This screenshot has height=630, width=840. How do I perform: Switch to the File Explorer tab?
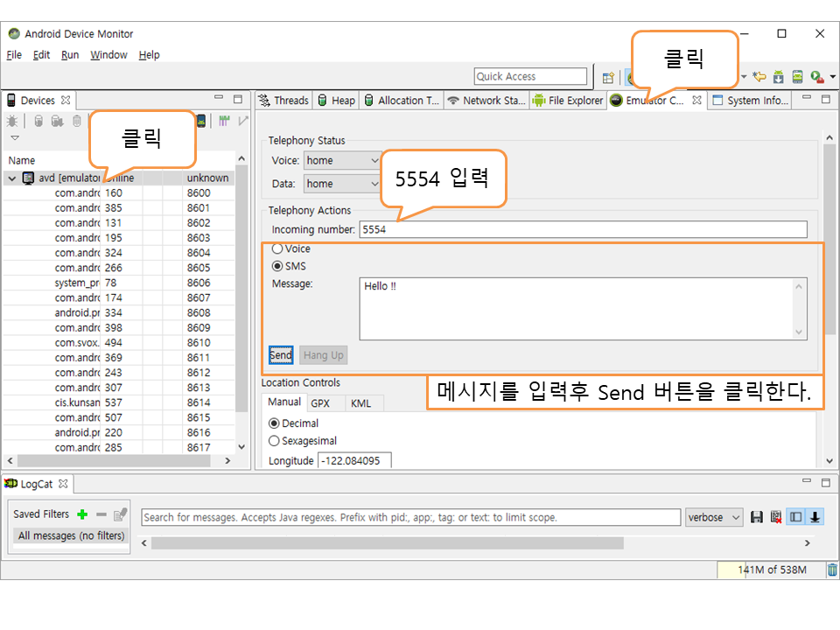pos(568,101)
